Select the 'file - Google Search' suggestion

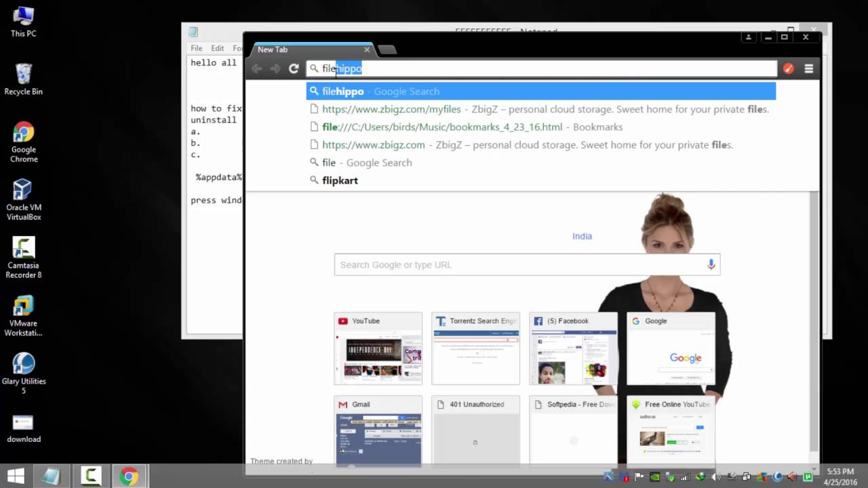click(540, 163)
